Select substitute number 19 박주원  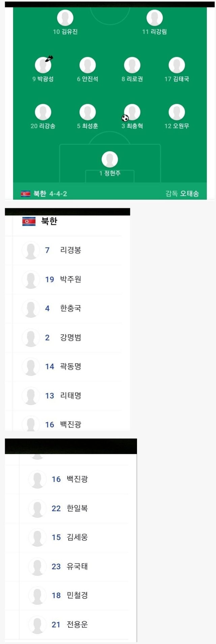point(70,279)
